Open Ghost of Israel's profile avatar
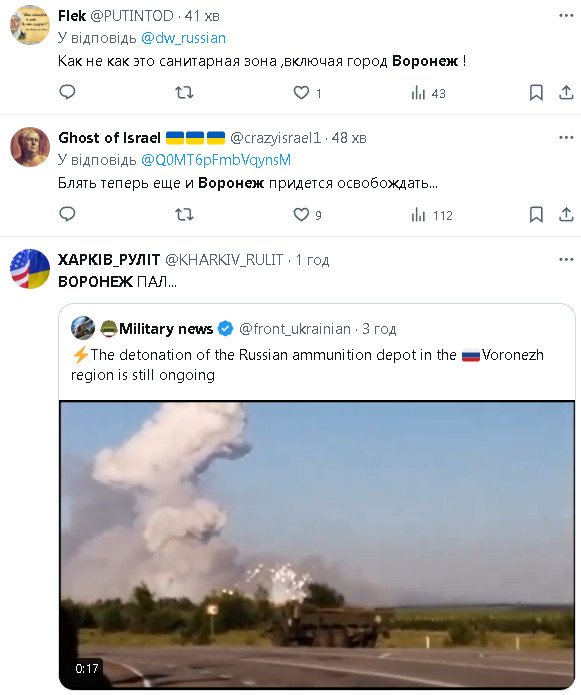Screen dimensions: 581x695 click(30, 147)
